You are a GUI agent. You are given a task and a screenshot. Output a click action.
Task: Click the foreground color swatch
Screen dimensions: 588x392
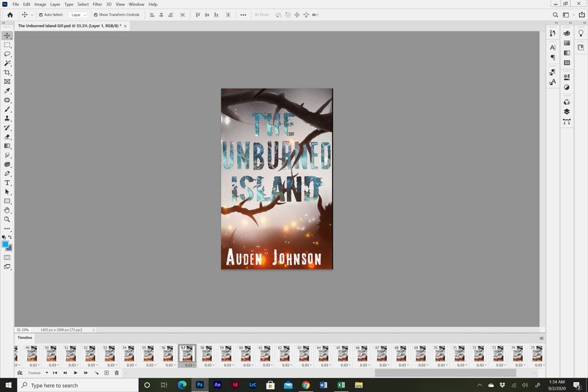coord(6,245)
